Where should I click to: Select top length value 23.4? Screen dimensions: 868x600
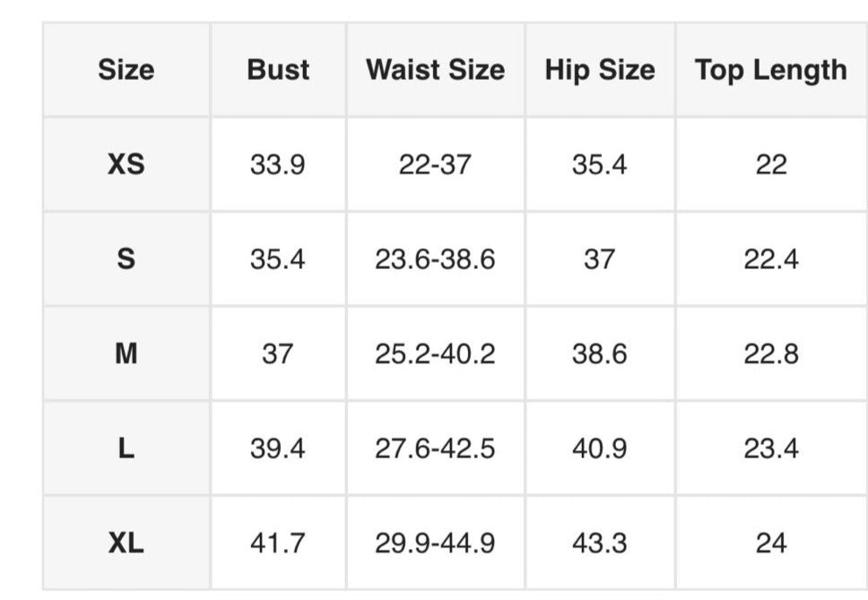tap(770, 448)
